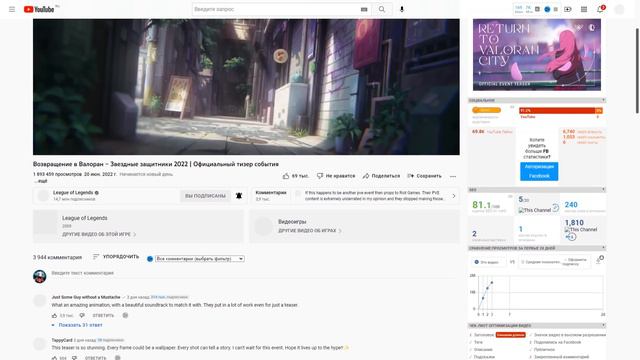
Task: Click your profile avatar beside comment box
Action: pos(40,276)
